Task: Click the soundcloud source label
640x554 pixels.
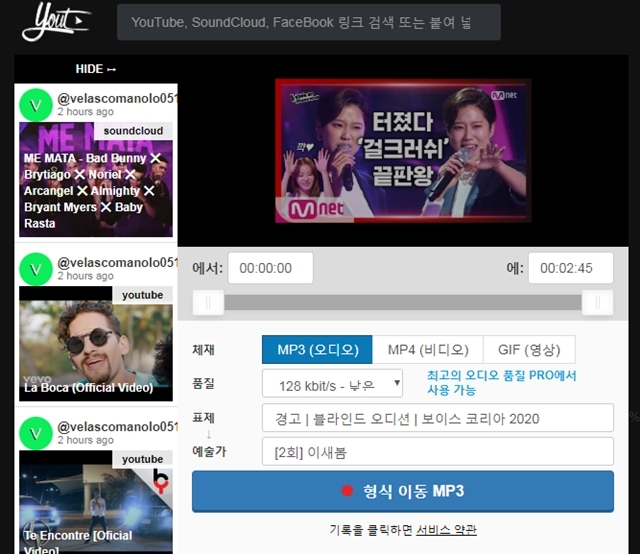Action: pyautogui.click(x=133, y=131)
